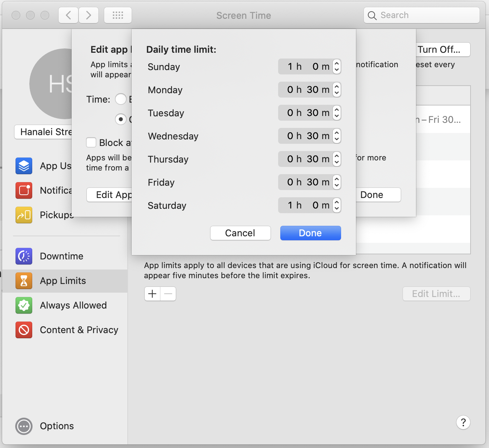The image size is (489, 448).
Task: Click the "Screen Time" window title
Action: tap(244, 16)
